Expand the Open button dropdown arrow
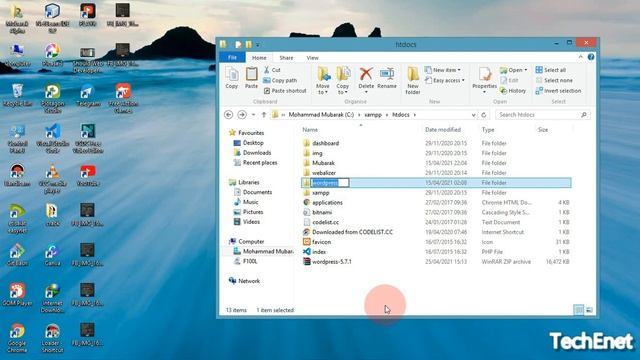 pos(525,70)
